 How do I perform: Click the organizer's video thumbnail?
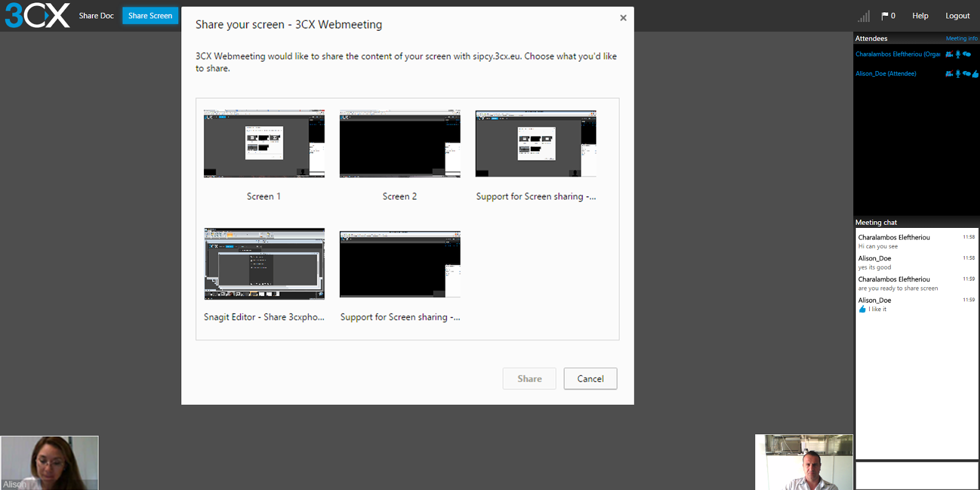pos(804,462)
